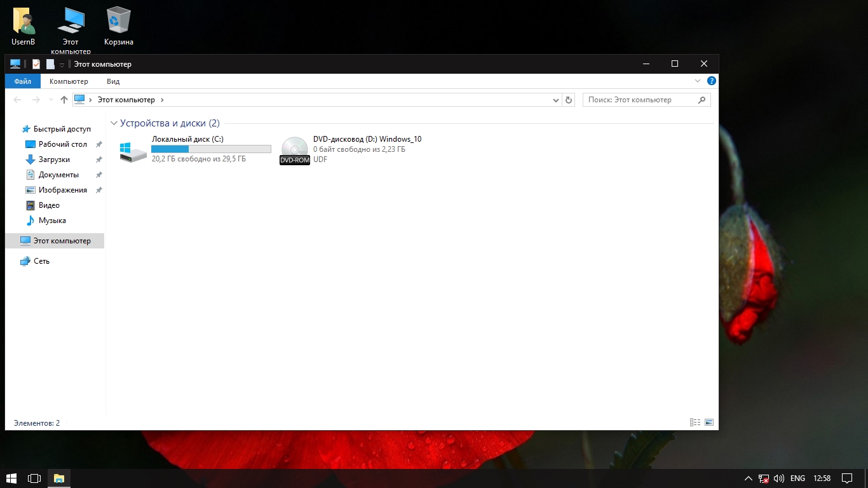Expand the breadcrumb chevron after Этот компьютер

(x=162, y=100)
